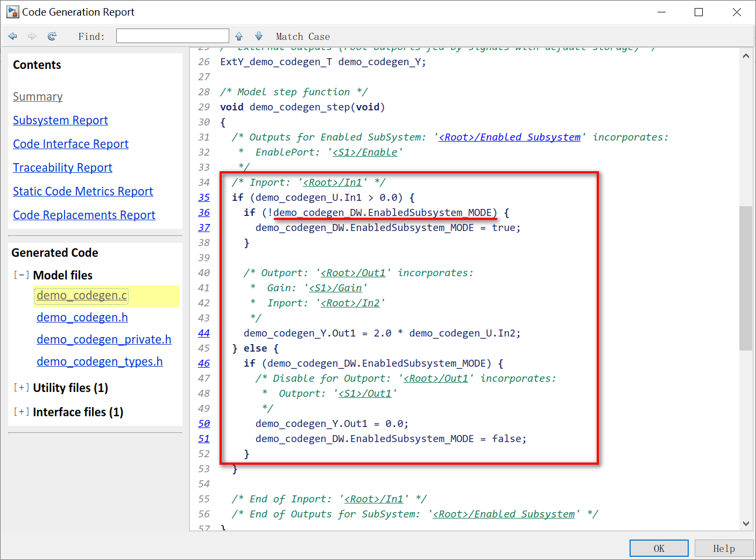Follow <Root>/Enabled Subsystem link on line 31
The height and width of the screenshot is (560, 756).
(x=510, y=137)
